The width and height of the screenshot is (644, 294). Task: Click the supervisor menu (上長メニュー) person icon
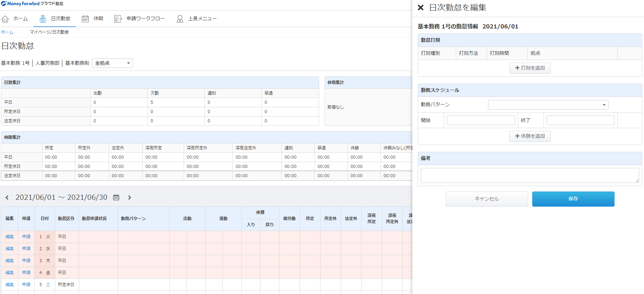[180, 19]
